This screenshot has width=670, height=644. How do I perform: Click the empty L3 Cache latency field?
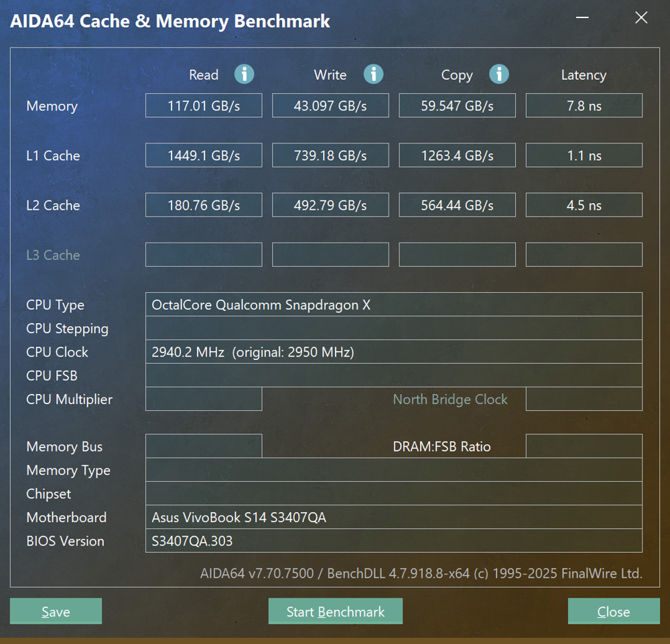(584, 255)
